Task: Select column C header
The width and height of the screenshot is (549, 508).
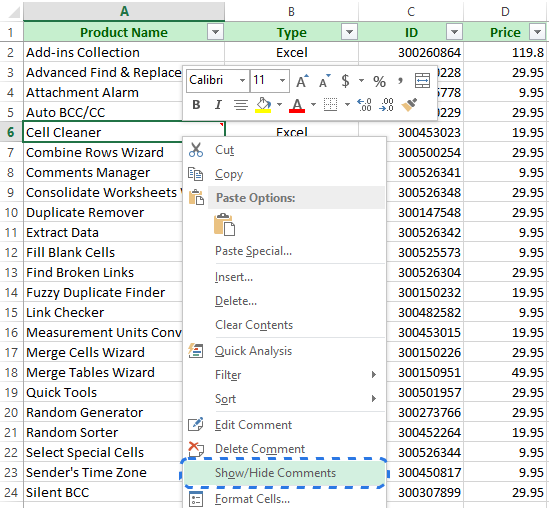Action: point(411,11)
